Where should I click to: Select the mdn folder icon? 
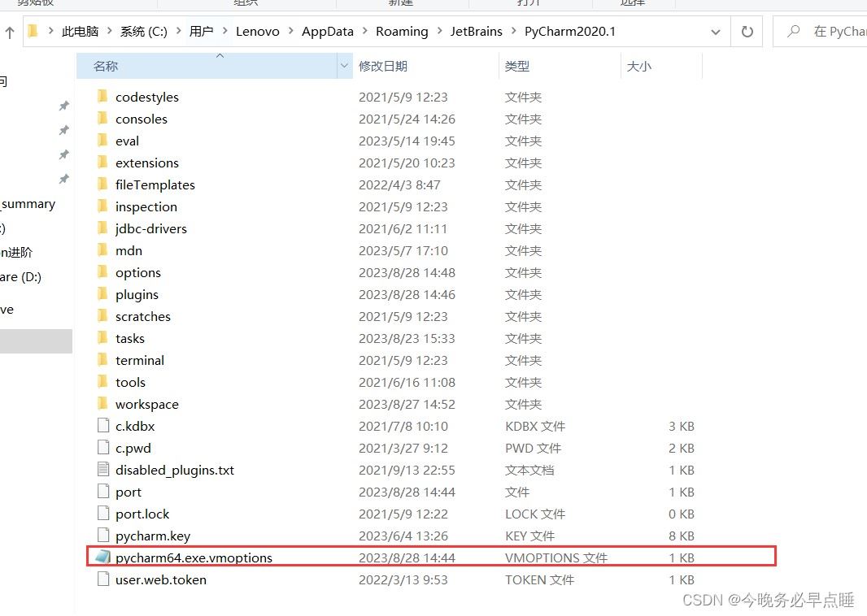pyautogui.click(x=102, y=250)
